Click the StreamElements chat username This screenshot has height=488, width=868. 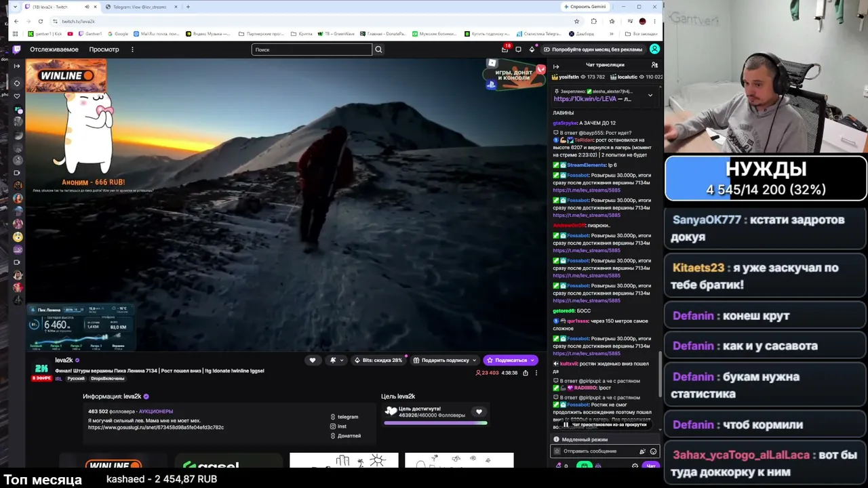tap(587, 165)
